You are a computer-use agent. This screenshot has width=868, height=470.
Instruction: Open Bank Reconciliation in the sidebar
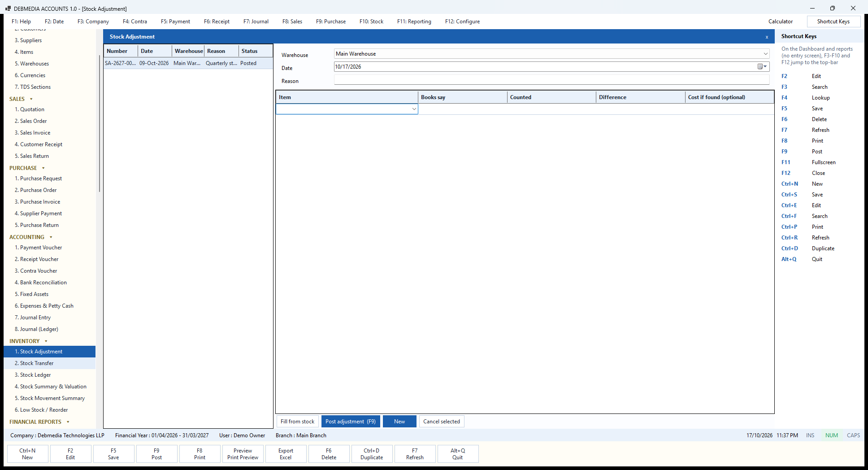click(x=49, y=283)
